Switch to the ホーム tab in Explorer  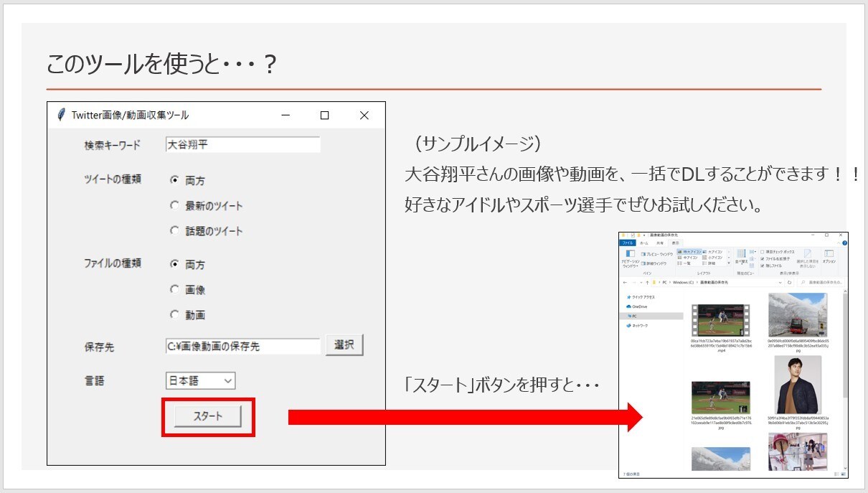point(643,243)
